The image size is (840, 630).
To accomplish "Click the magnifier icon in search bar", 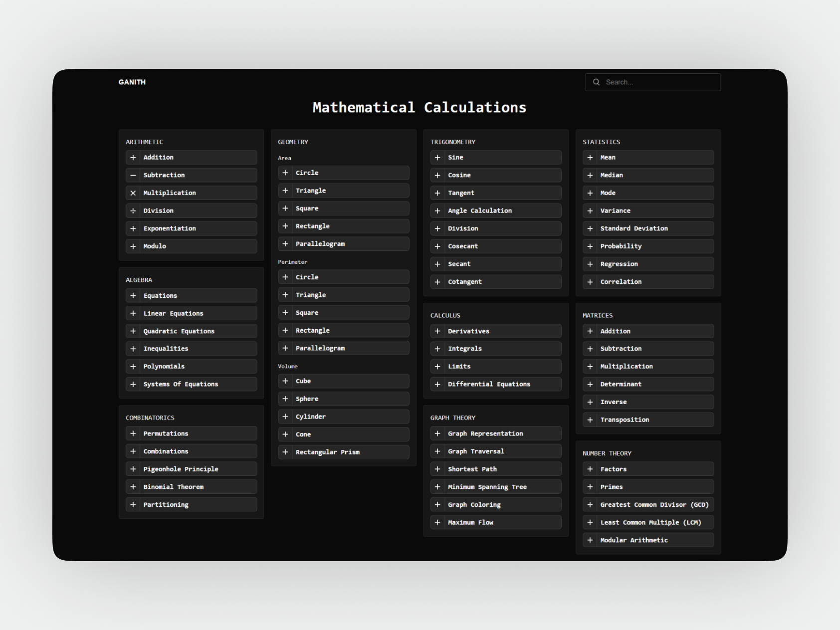I will coord(596,82).
